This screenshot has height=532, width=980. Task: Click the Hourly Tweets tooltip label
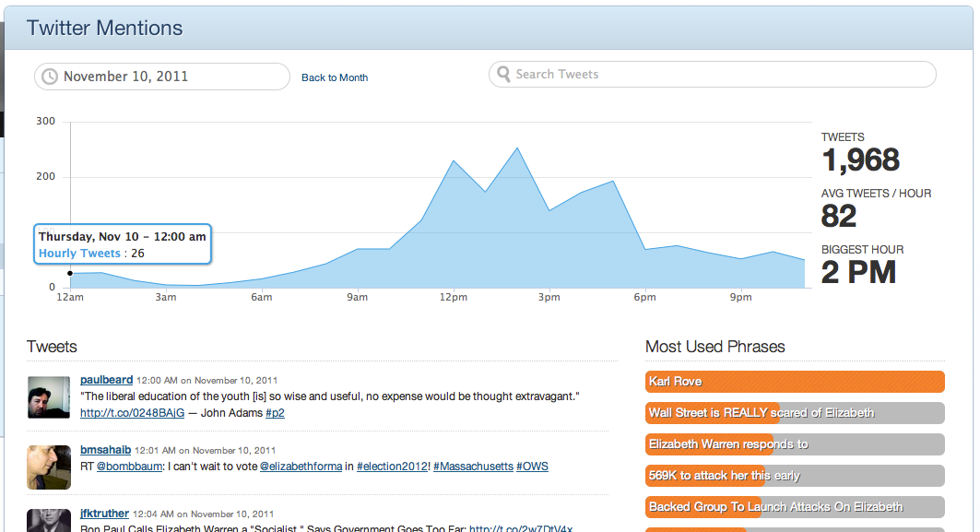click(79, 254)
